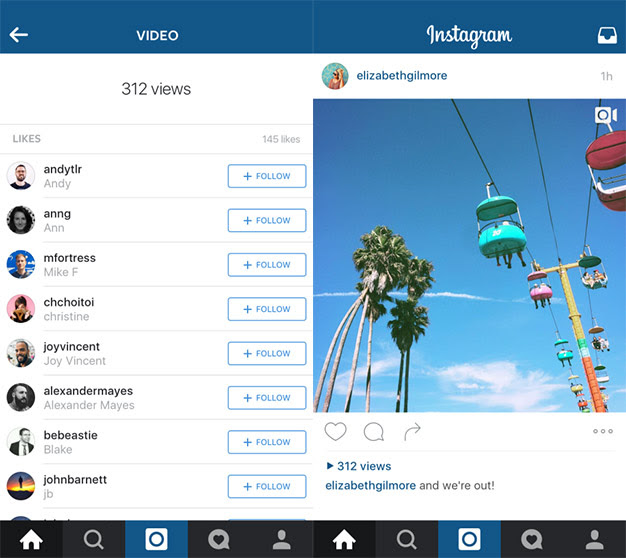Go back using the arrow icon
The height and width of the screenshot is (558, 626).
[x=19, y=35]
